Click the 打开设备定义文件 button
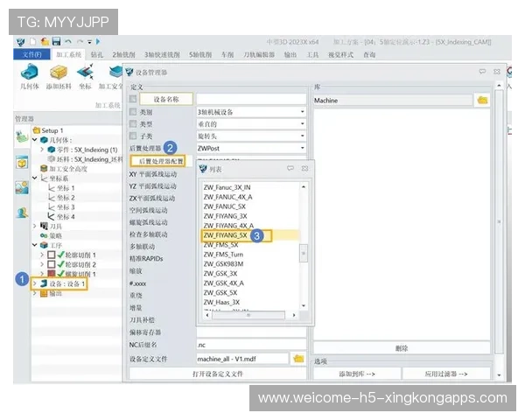Image resolution: width=525 pixels, height=420 pixels. click(x=217, y=374)
